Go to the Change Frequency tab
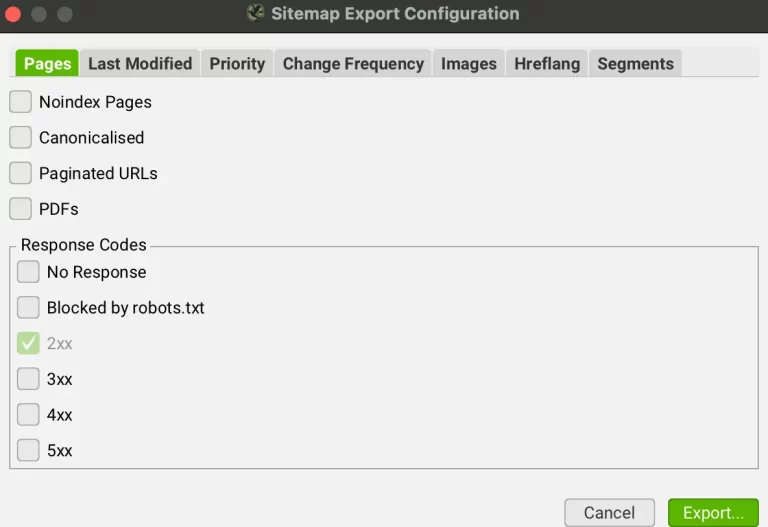 (x=353, y=64)
